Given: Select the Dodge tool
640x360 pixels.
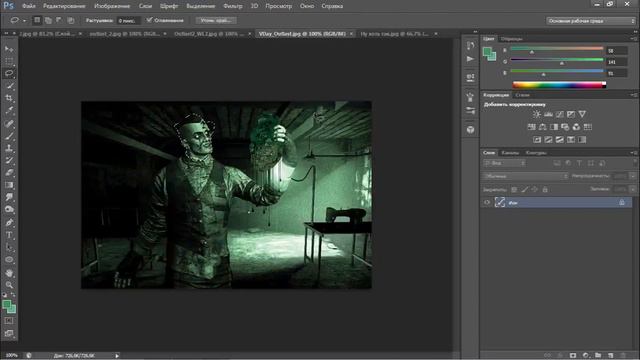Looking at the screenshot, I should (9, 210).
